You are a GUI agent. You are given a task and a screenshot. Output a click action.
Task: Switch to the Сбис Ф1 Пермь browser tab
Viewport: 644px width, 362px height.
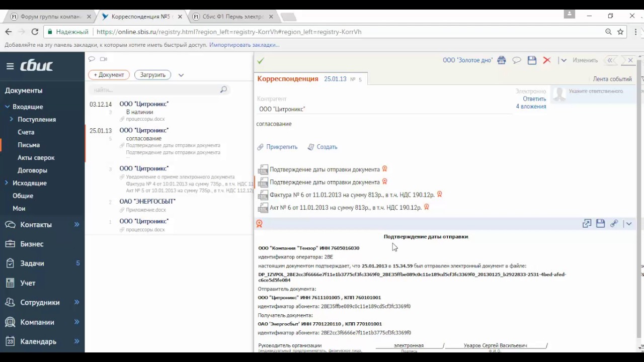[233, 17]
